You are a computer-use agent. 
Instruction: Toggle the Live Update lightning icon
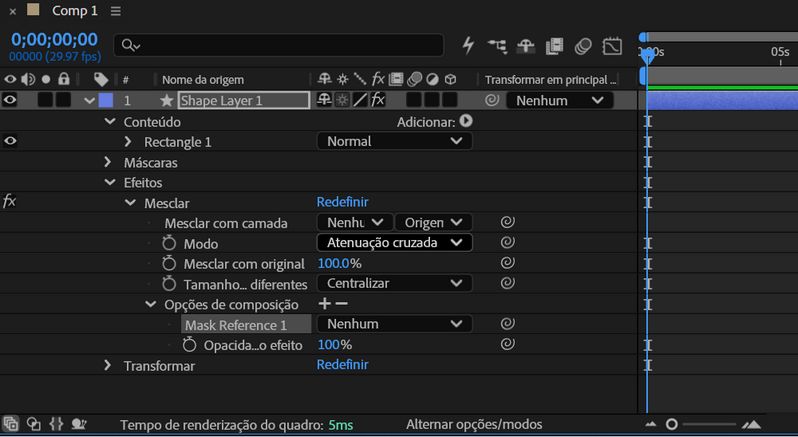click(x=468, y=46)
